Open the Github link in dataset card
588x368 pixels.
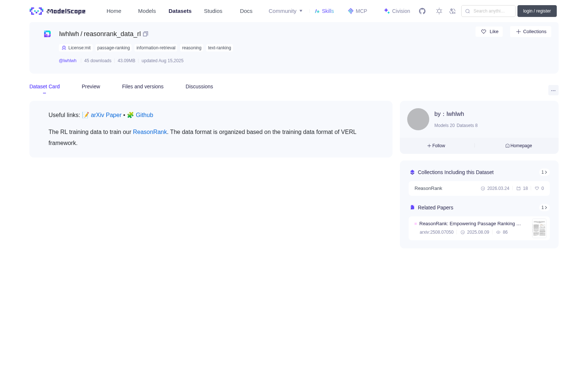point(144,115)
